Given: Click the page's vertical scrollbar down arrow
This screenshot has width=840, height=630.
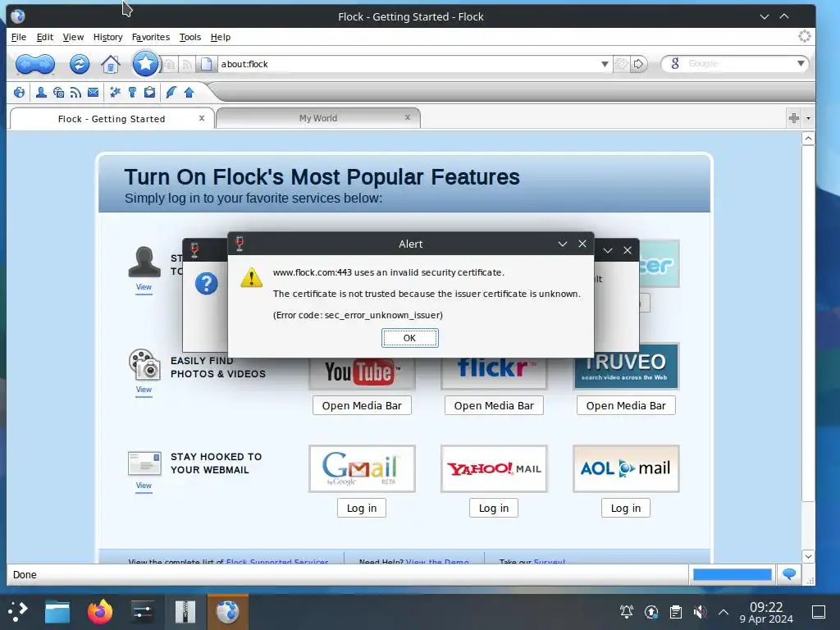Looking at the screenshot, I should click(x=808, y=557).
